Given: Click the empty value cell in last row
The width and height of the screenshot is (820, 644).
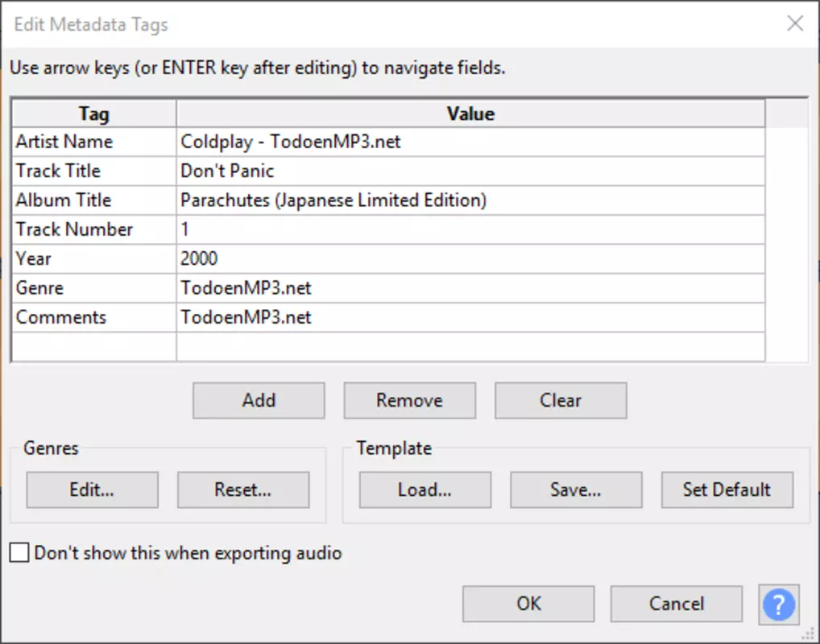Looking at the screenshot, I should (x=470, y=347).
